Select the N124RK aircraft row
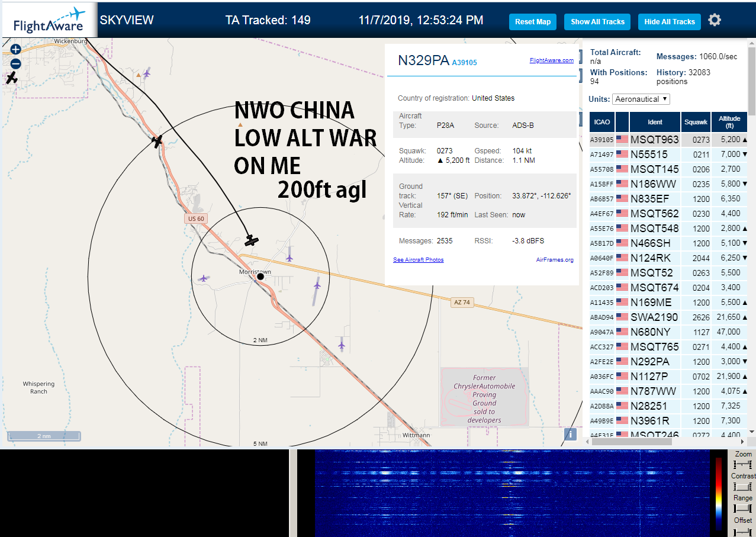 tap(668, 258)
